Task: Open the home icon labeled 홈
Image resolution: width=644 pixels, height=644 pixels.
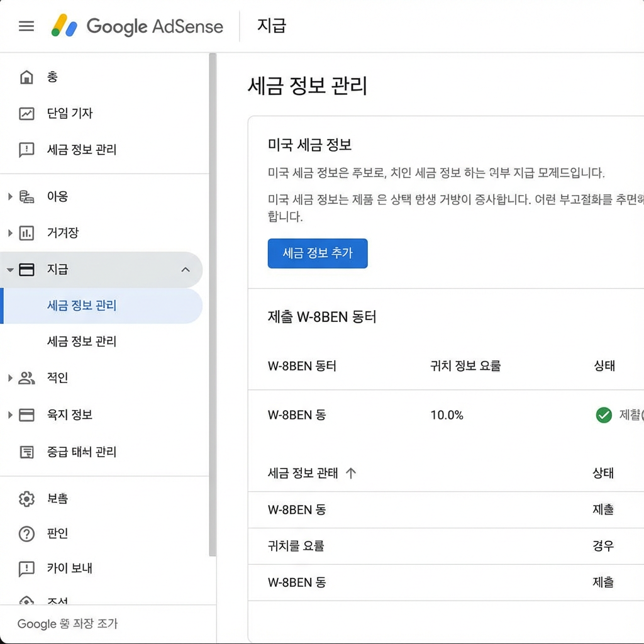Action: 26,77
